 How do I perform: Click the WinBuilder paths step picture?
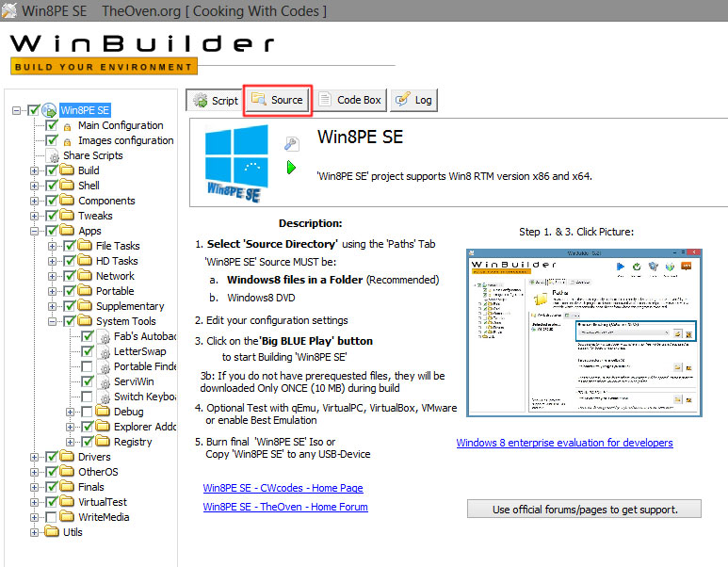(x=584, y=332)
